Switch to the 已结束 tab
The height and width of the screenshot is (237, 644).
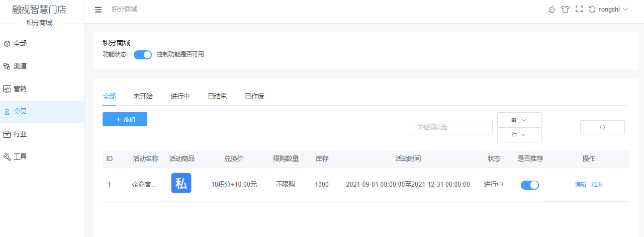point(217,96)
